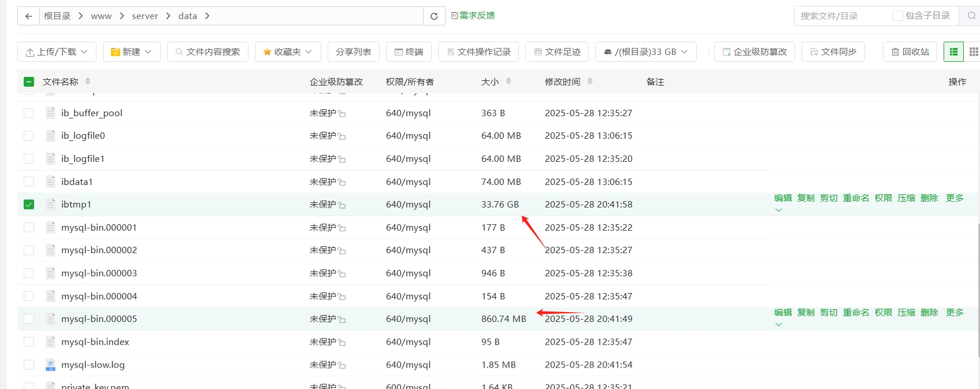Click the file icon of ibdata1

click(51, 181)
